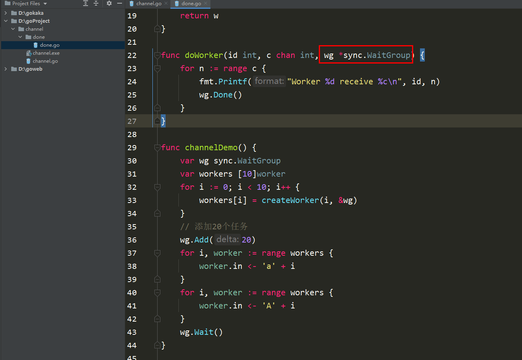
Task: Click the opening brace ending line 22
Action: click(x=422, y=55)
